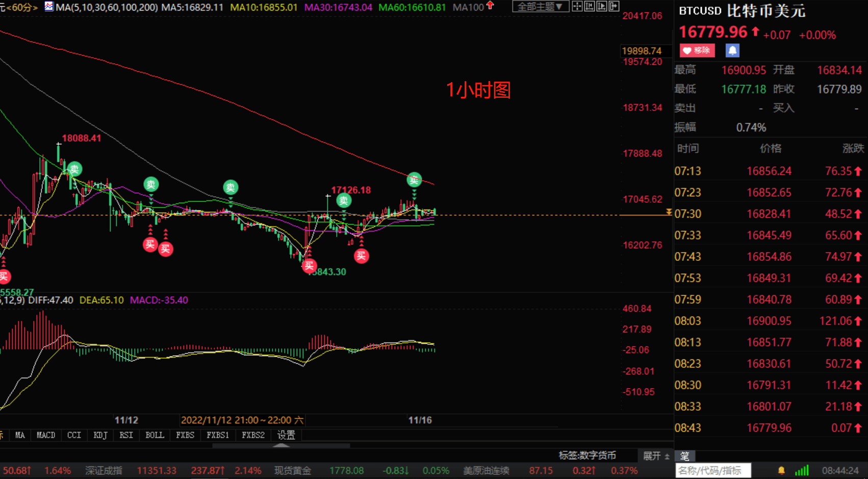Click the orange notification bell in status bar
Viewport: 868px width, 479px height.
[781, 470]
